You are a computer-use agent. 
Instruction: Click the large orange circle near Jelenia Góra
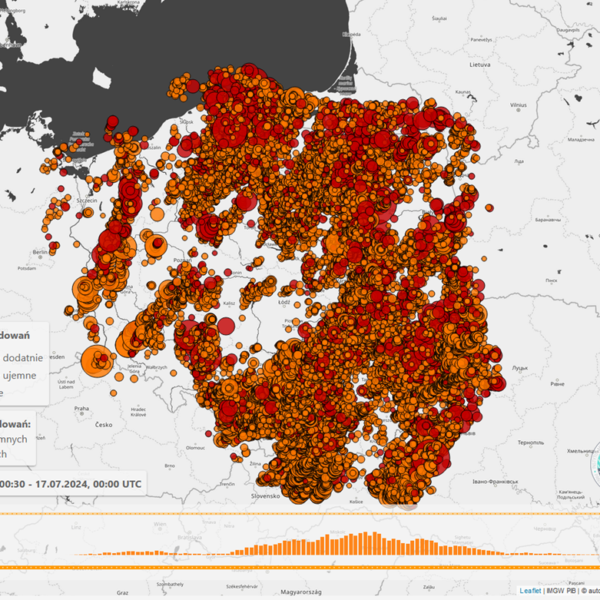[97, 361]
